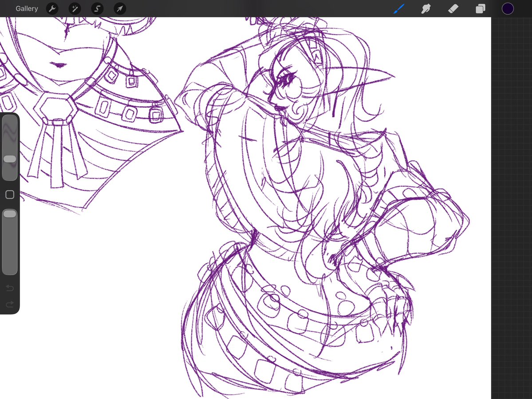Undo the last stroke
532x399 pixels.
click(x=10, y=288)
